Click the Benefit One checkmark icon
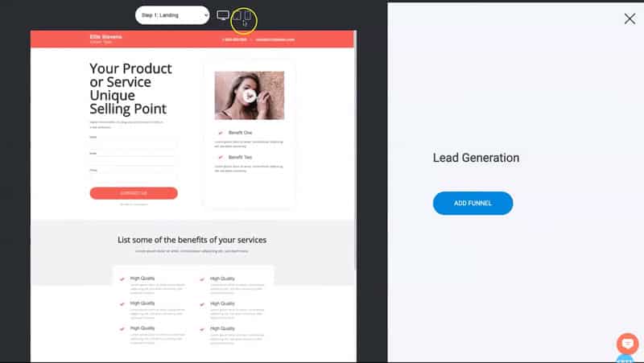The image size is (644, 363). click(x=221, y=133)
